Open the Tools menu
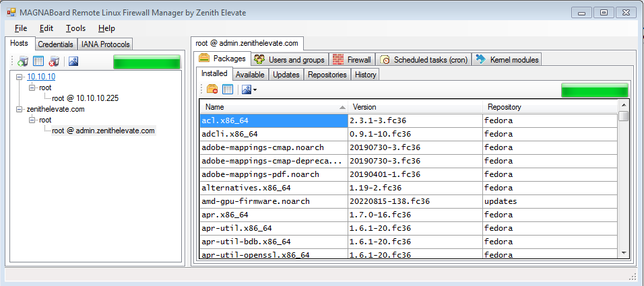 [75, 28]
